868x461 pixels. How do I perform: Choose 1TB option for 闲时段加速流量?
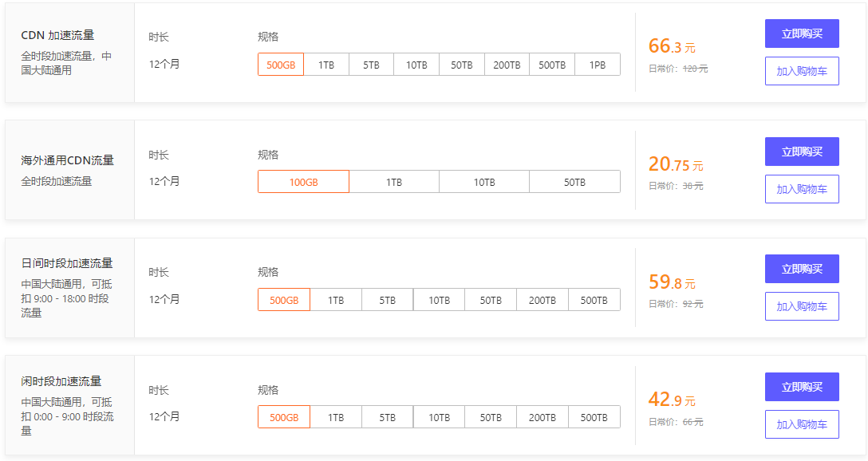click(x=336, y=417)
